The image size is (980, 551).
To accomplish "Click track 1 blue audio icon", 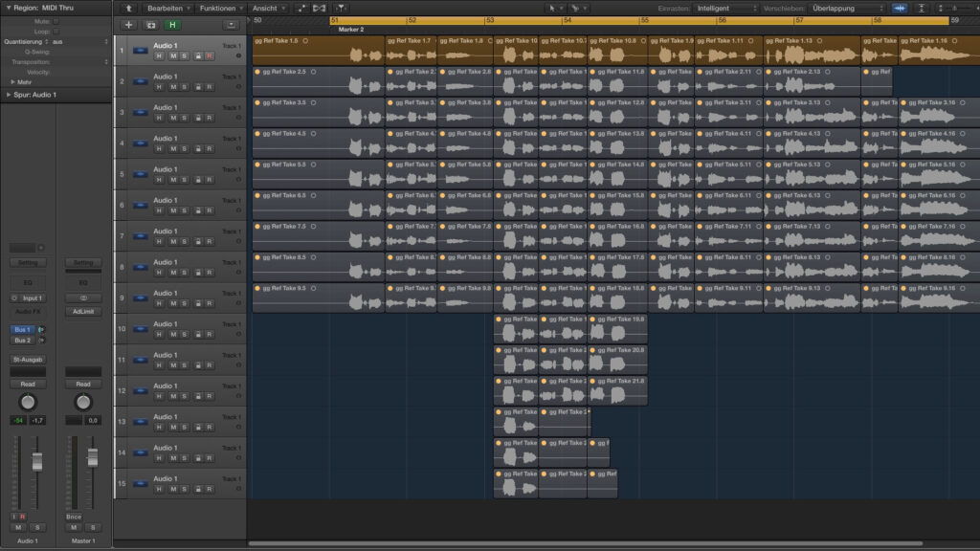I will coord(141,51).
